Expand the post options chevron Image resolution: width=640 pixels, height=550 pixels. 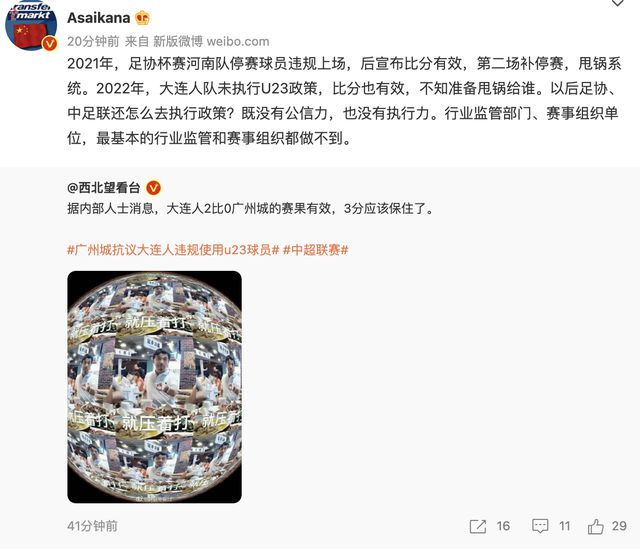click(618, 3)
